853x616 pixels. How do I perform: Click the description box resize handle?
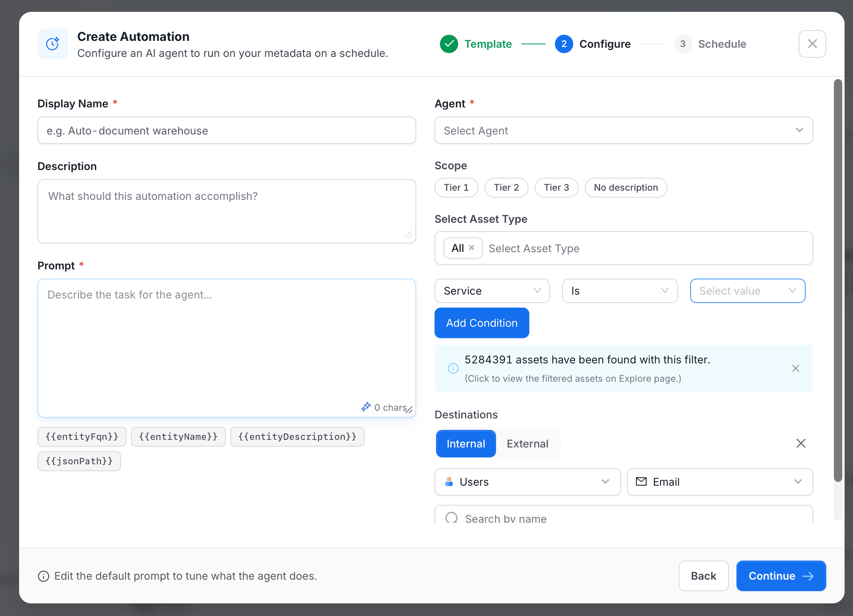point(408,235)
